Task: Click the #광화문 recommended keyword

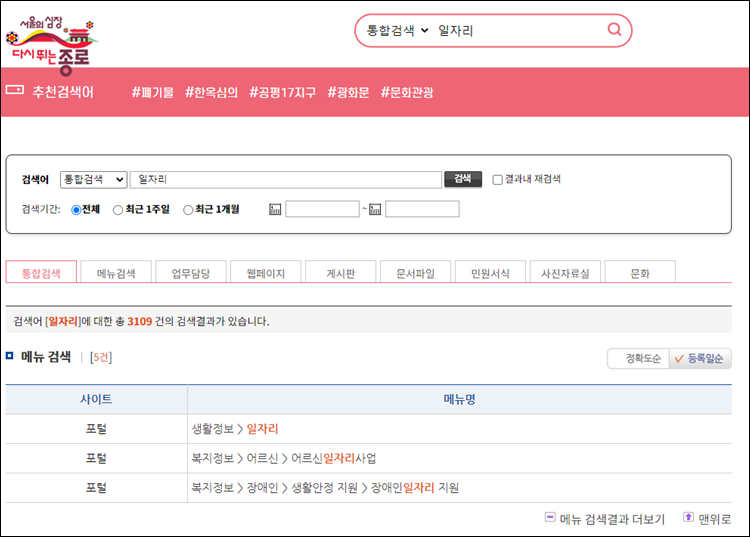Action: pyautogui.click(x=348, y=92)
